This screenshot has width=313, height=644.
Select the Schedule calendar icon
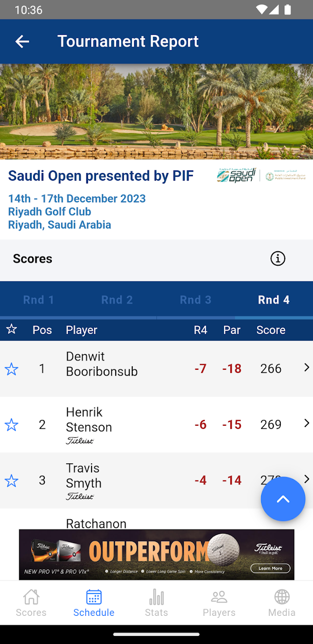click(x=94, y=597)
